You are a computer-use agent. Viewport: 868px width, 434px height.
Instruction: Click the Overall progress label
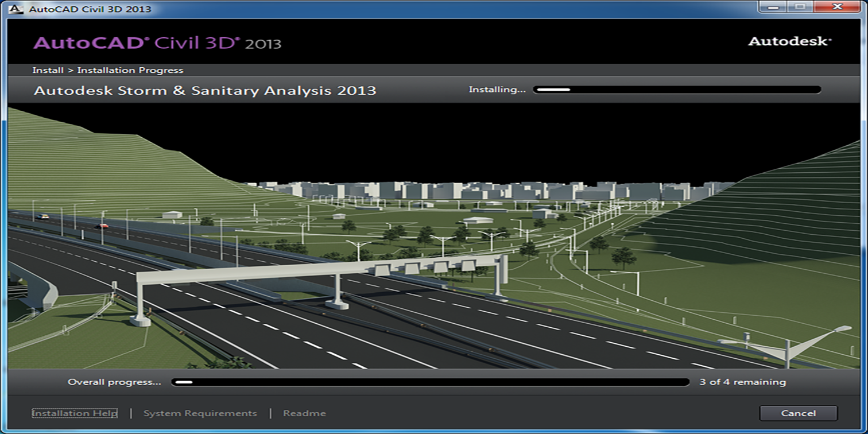click(x=114, y=382)
